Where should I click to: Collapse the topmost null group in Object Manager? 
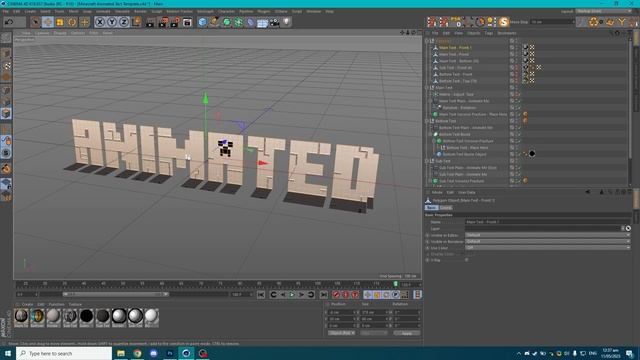(x=427, y=41)
